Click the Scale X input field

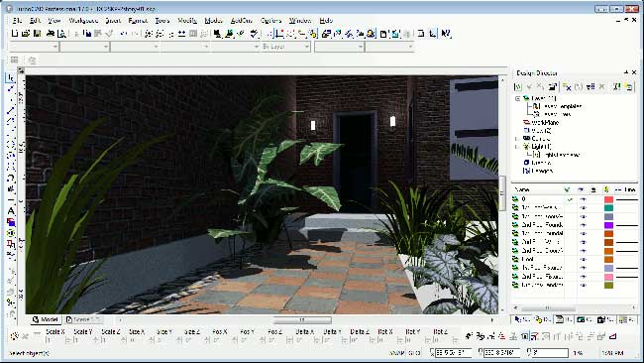pyautogui.click(x=56, y=340)
